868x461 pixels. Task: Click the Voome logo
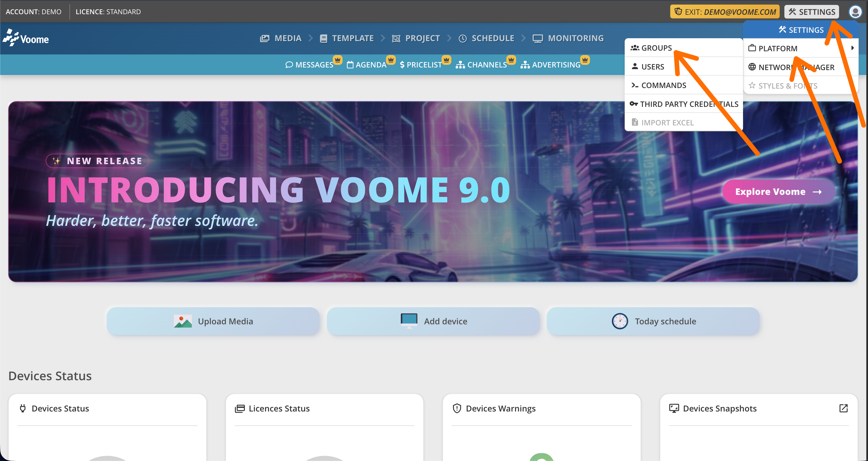click(26, 38)
